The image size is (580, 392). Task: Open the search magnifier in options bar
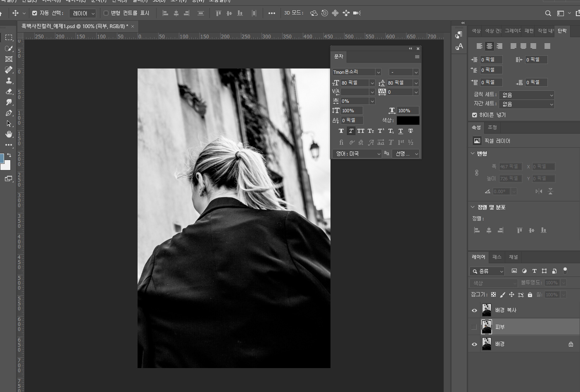point(548,13)
